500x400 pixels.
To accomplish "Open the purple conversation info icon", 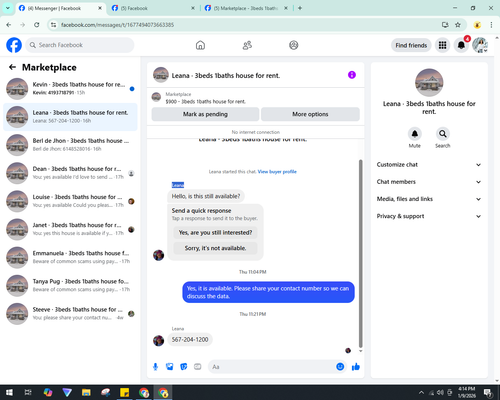I will (352, 75).
